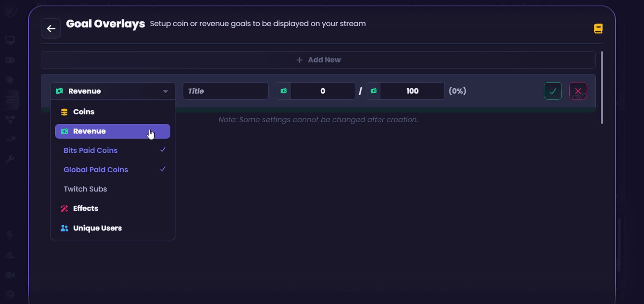Click the Title input field

pyautogui.click(x=225, y=91)
